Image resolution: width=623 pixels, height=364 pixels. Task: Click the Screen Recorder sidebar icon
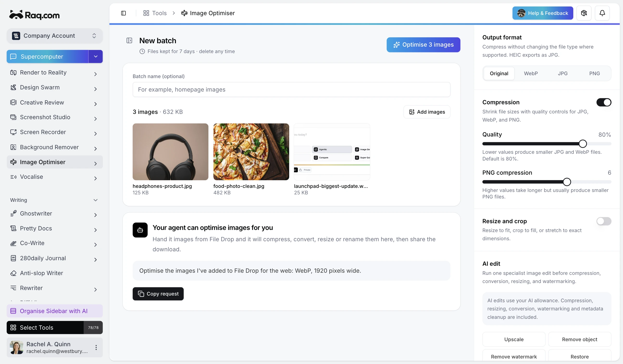(x=13, y=132)
